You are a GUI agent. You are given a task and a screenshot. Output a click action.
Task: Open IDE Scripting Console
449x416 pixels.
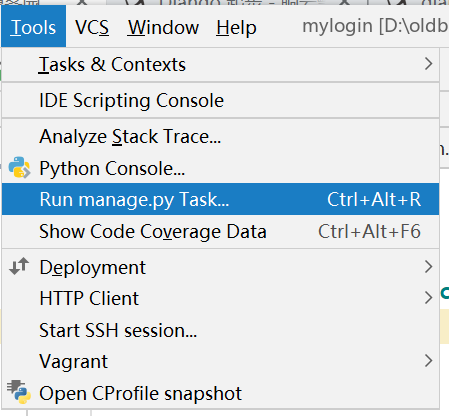point(220,100)
